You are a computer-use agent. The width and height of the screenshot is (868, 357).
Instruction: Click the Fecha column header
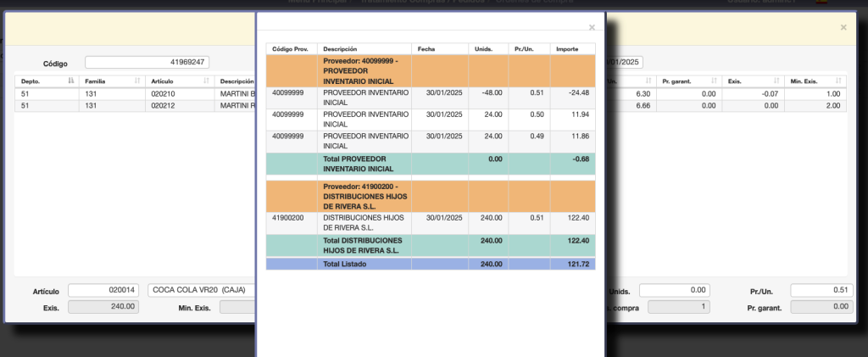click(x=440, y=48)
